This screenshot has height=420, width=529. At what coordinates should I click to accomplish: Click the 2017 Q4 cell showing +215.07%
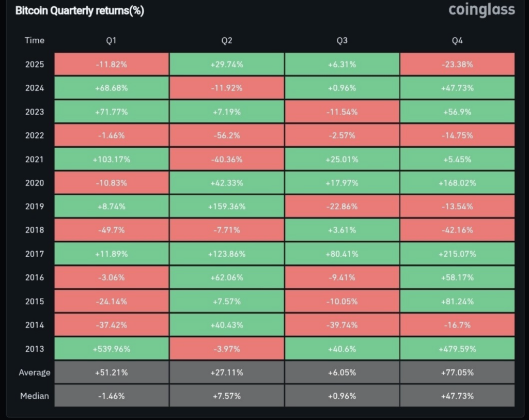pos(457,254)
